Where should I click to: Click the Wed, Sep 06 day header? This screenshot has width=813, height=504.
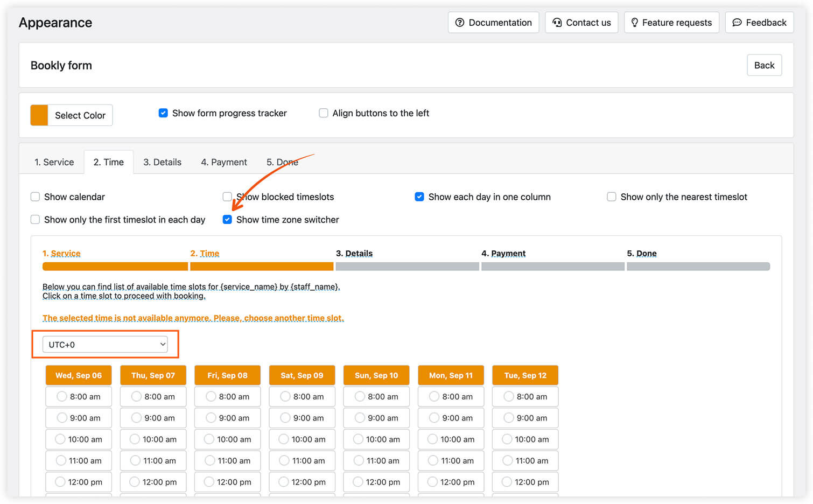click(79, 375)
